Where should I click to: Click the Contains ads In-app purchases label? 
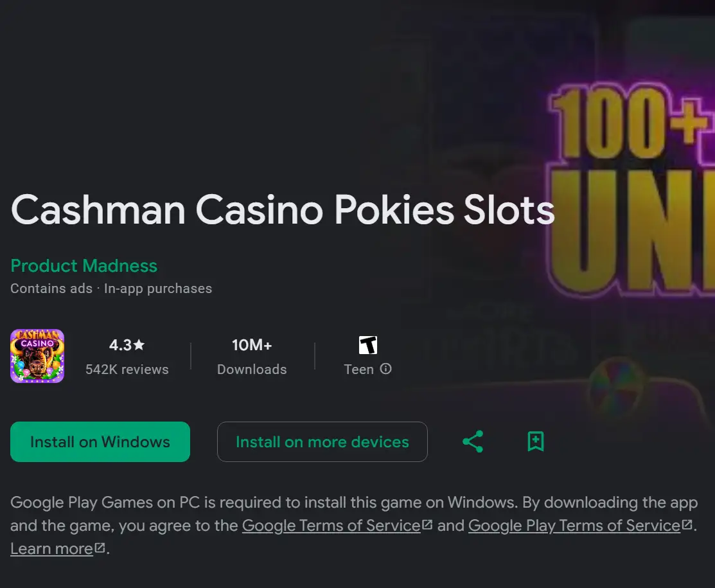pyautogui.click(x=110, y=289)
